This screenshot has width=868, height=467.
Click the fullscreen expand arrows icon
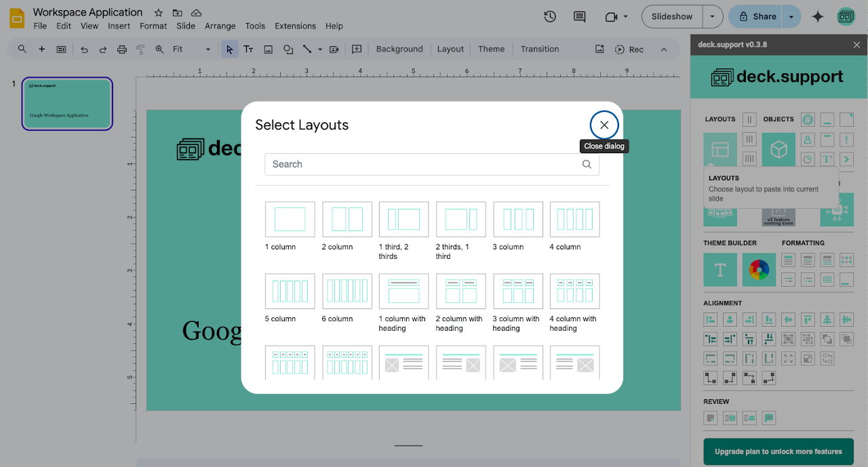[788, 359]
